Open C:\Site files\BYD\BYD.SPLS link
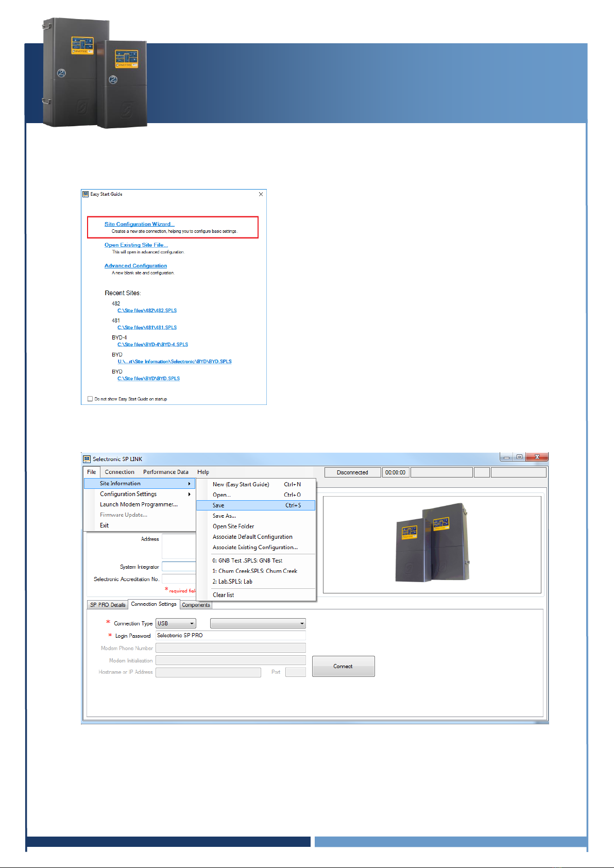The width and height of the screenshot is (614, 868). coord(148,379)
